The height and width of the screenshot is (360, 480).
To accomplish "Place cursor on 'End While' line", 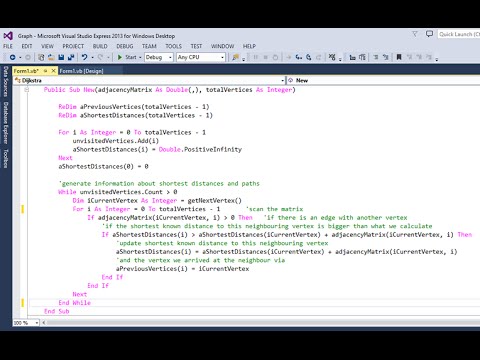I will pyautogui.click(x=74, y=303).
